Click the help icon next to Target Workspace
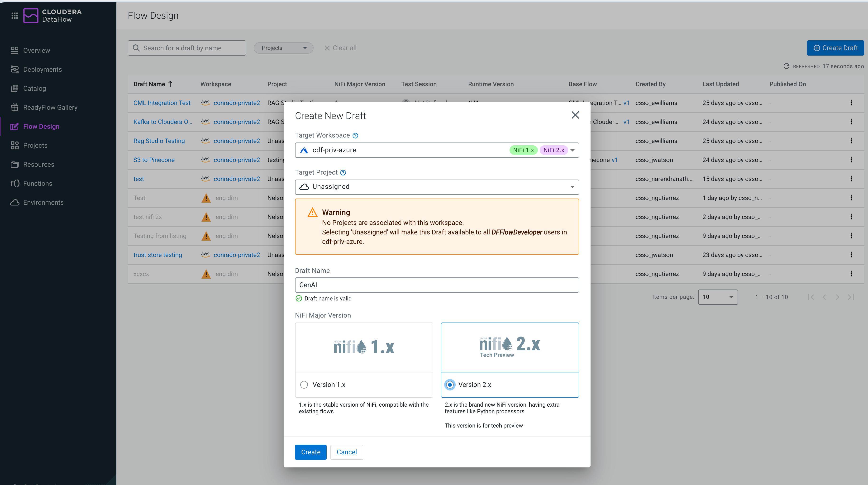The image size is (868, 485). click(355, 135)
